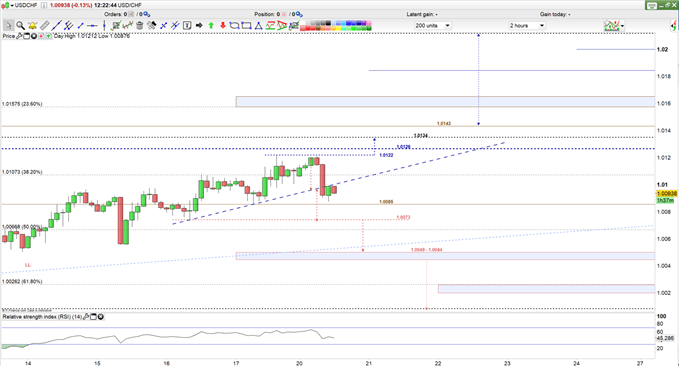This screenshot has height=366, width=679.
Task: Pick the short segment line tool
Action: pos(81,25)
